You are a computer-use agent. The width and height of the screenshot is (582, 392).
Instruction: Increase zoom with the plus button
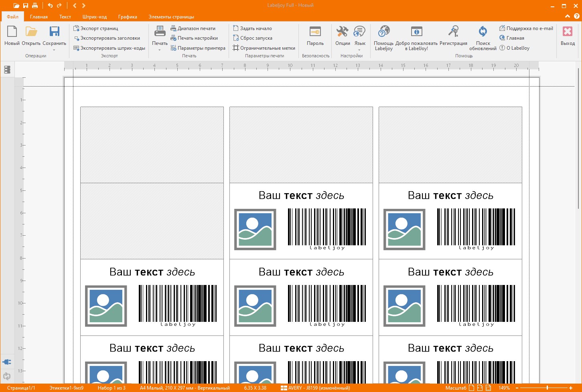click(571, 388)
